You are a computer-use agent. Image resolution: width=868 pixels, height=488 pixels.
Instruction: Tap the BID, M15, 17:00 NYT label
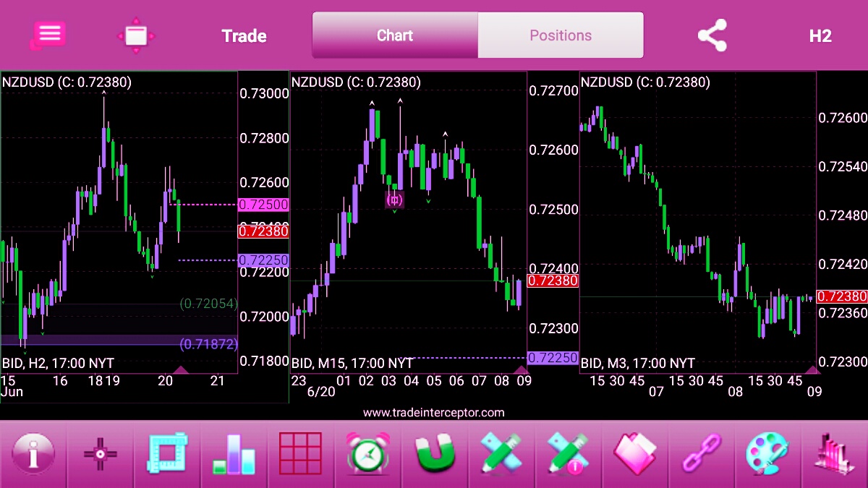352,363
